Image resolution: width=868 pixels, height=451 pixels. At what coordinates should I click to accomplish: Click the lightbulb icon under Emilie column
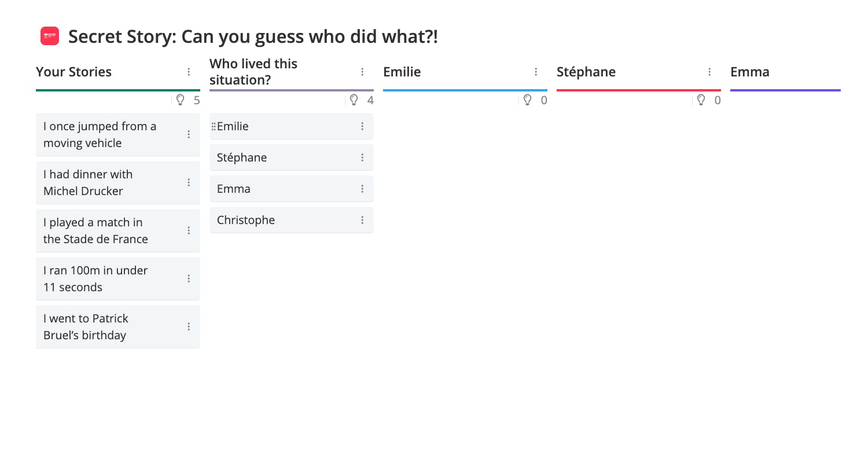tap(527, 100)
